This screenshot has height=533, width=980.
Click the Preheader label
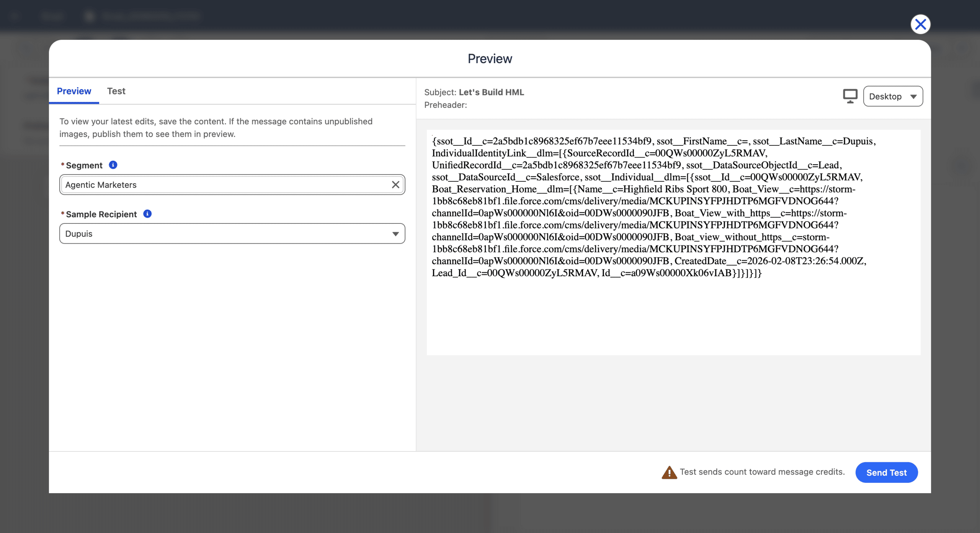pos(445,105)
